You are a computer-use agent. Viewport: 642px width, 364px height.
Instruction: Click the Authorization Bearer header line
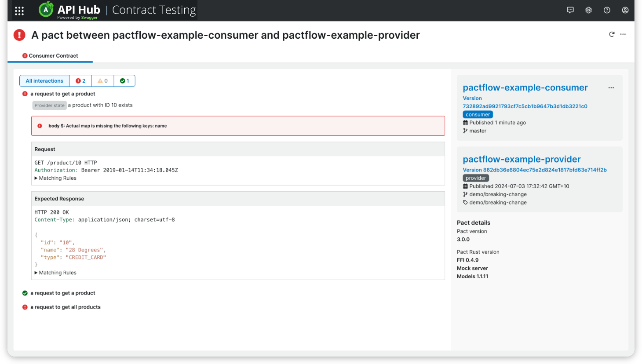(x=106, y=170)
